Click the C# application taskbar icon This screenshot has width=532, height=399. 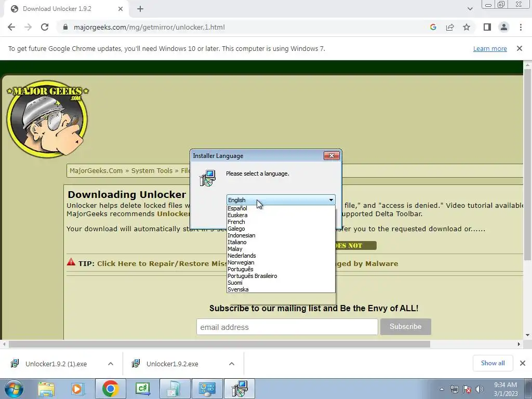tap(142, 389)
